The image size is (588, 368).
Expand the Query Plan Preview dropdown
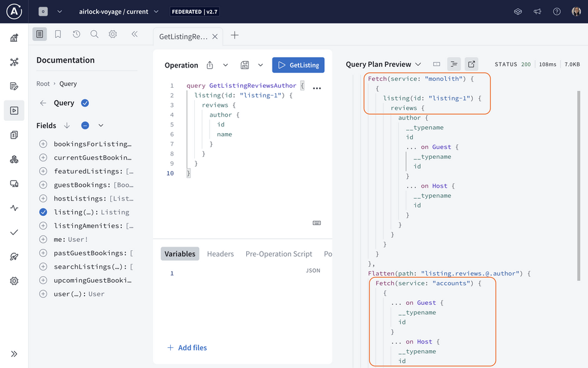[418, 64]
